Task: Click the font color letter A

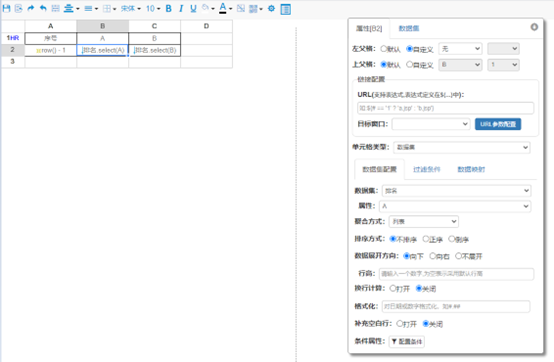Action: (223, 8)
